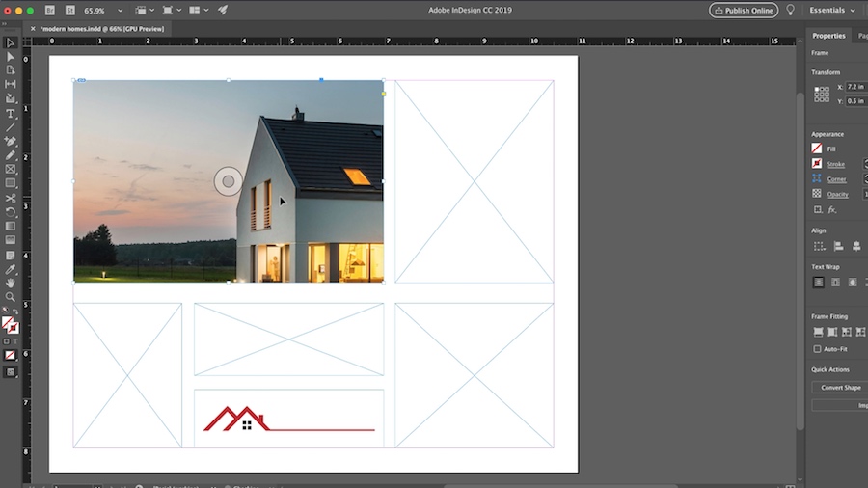868x488 pixels.
Task: Click the lightbulb search tips icon
Action: [x=791, y=10]
